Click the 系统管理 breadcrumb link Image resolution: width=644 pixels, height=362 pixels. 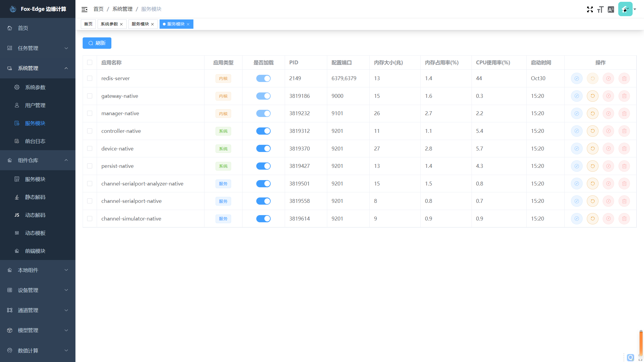(x=122, y=9)
